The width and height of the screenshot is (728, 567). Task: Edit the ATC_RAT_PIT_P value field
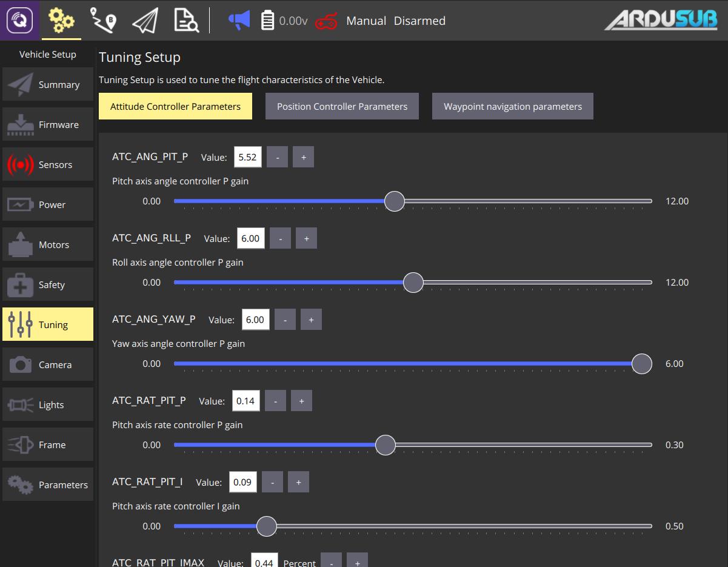[x=245, y=400]
